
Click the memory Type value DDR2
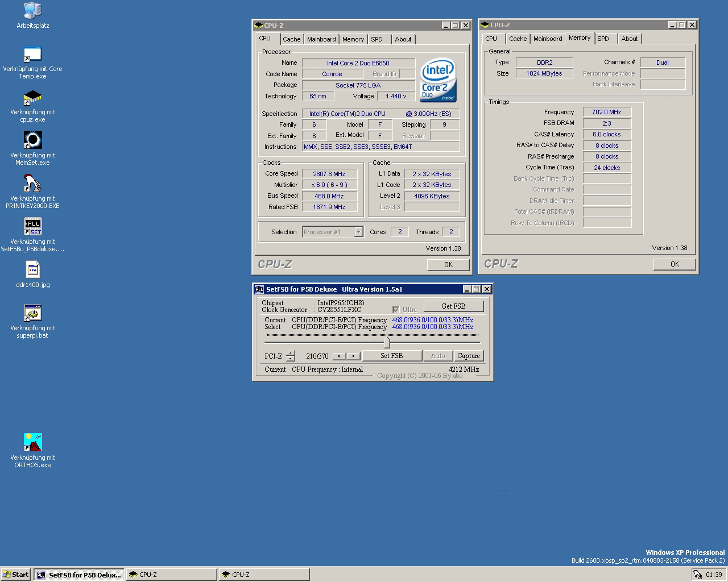click(544, 63)
